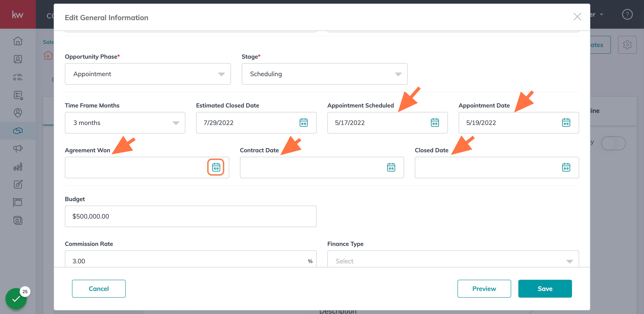The image size is (644, 314).
Task: Open the green checkmark tasks badge
Action: [x=16, y=299]
